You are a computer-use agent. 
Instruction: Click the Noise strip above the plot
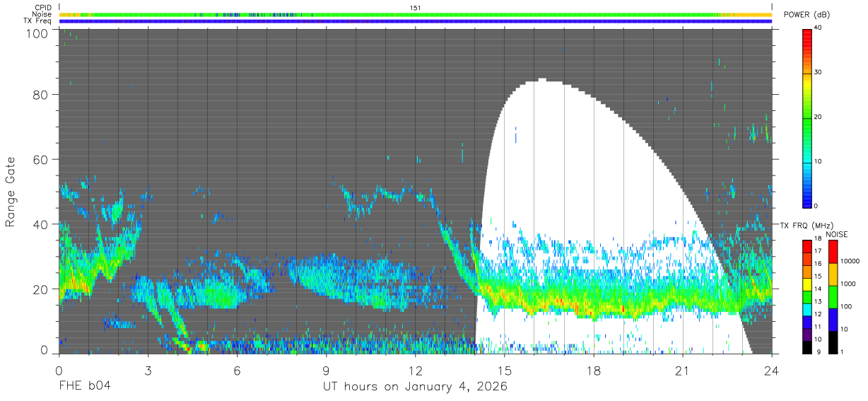pos(415,14)
